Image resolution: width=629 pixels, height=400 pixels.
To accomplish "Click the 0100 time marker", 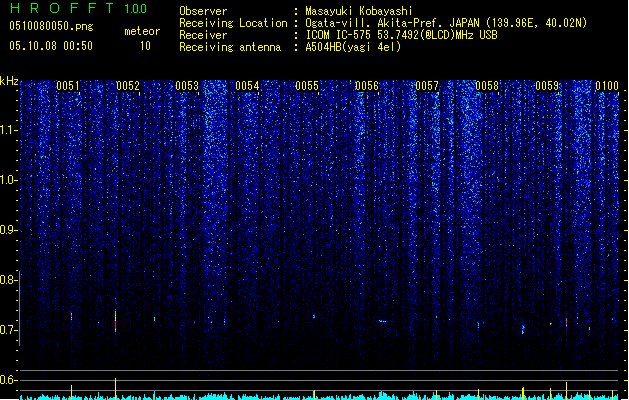I will (x=607, y=86).
